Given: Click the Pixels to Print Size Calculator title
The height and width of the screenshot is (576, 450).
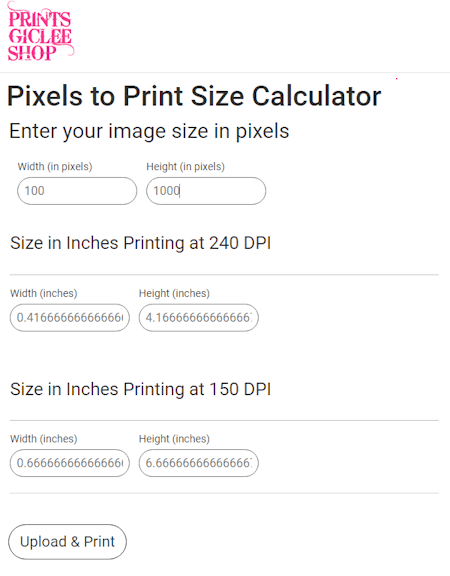Looking at the screenshot, I should [x=194, y=96].
